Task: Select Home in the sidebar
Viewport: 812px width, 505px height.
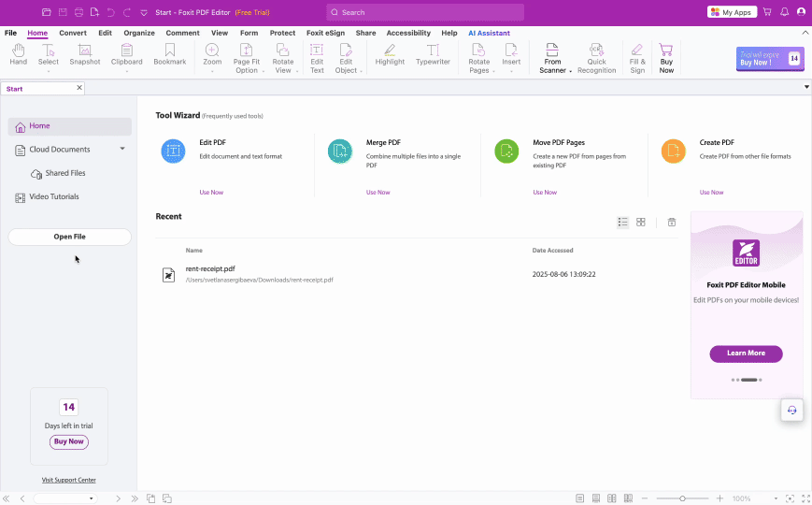Action: 70,126
